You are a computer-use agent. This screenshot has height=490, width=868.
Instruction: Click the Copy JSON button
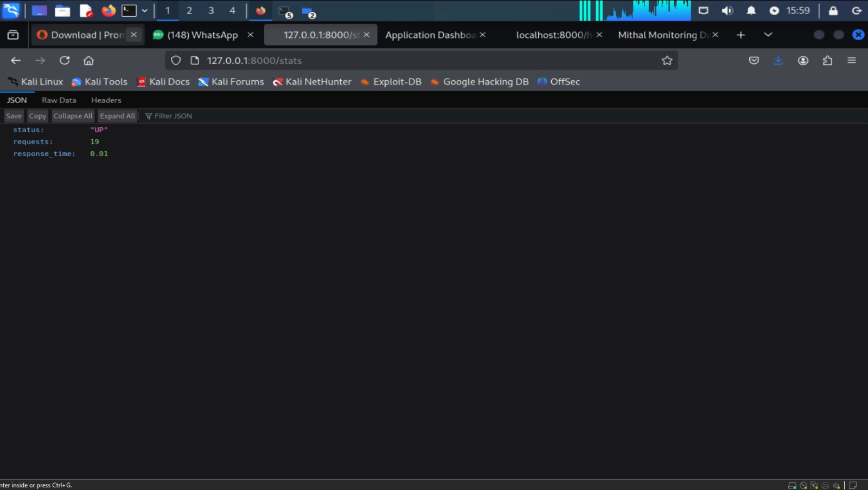(37, 116)
